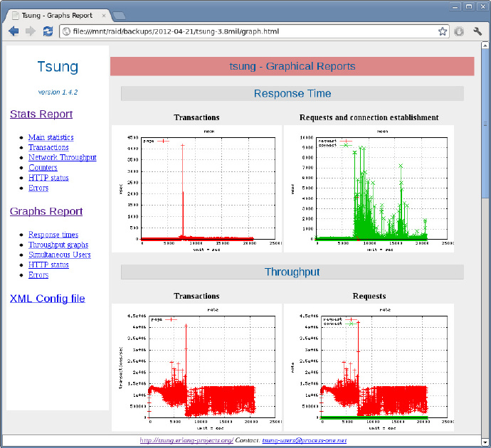Jump to the Response times link
491x448 pixels.
point(53,235)
